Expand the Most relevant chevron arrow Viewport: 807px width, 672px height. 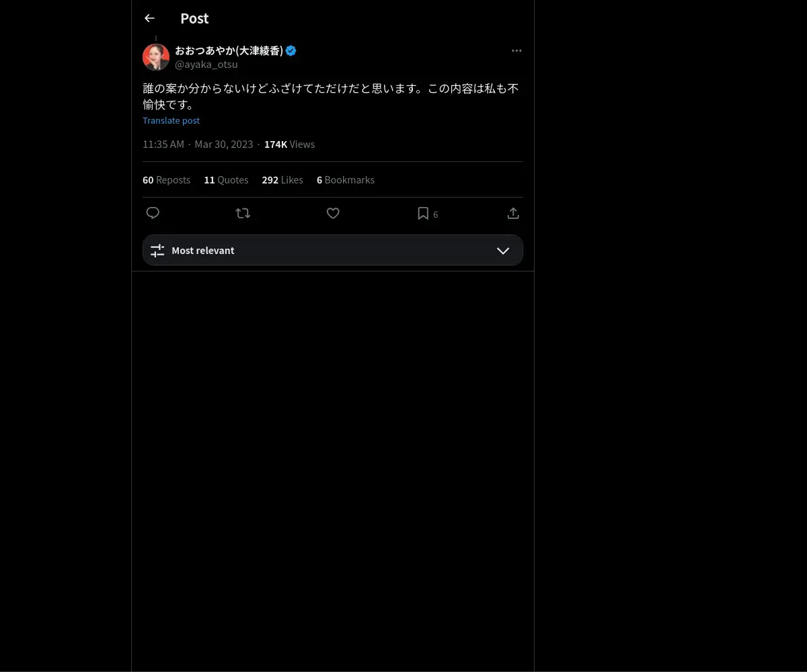(x=503, y=251)
